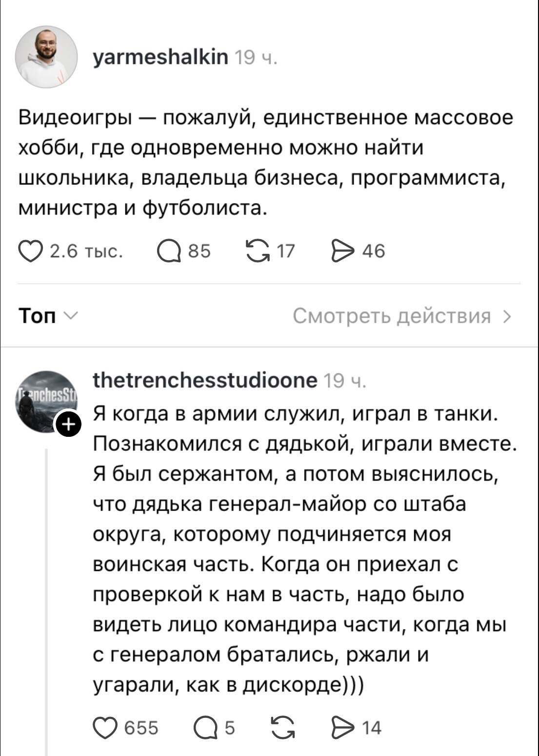This screenshot has width=539, height=756.
Task: Share the reply via the send icon showing 14
Action: pyautogui.click(x=342, y=728)
